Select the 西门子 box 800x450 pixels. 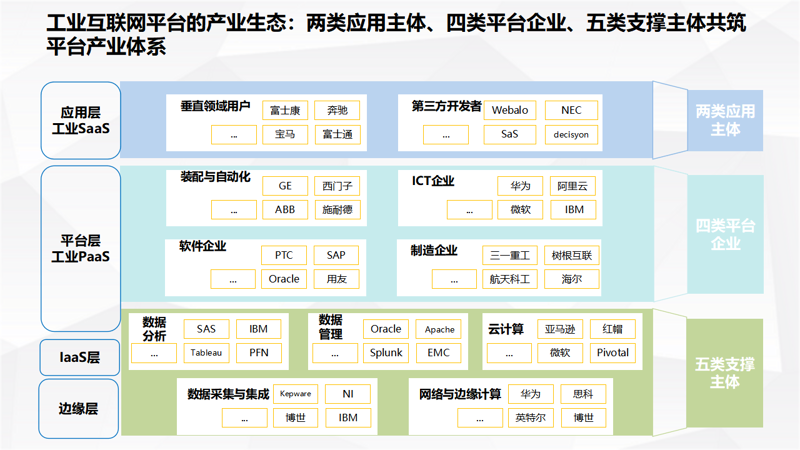point(337,186)
